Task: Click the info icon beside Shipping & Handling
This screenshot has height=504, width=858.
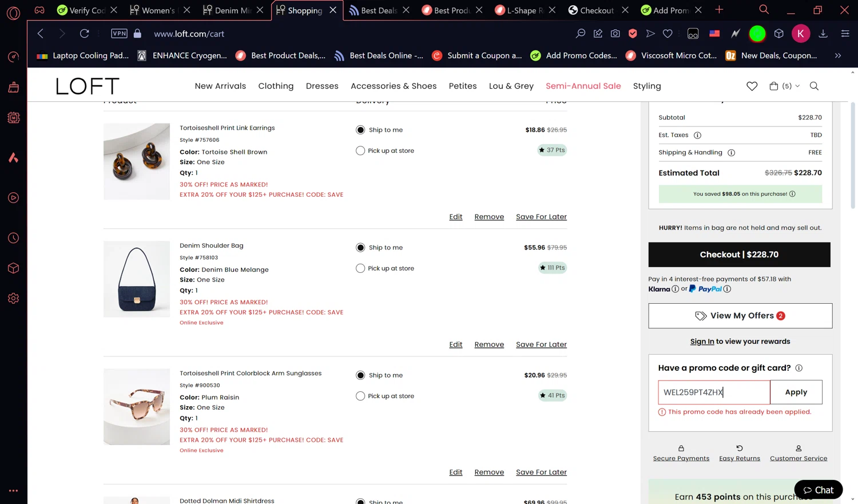Action: tap(731, 153)
